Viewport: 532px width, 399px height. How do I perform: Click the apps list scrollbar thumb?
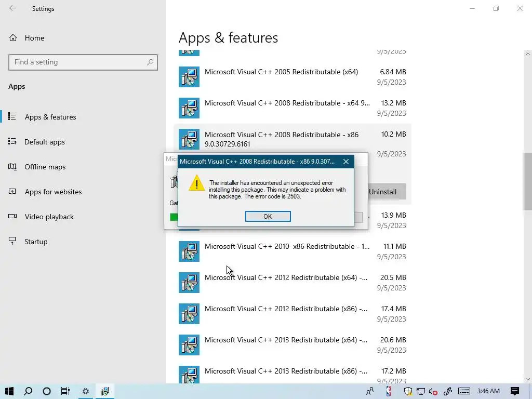[x=527, y=181]
